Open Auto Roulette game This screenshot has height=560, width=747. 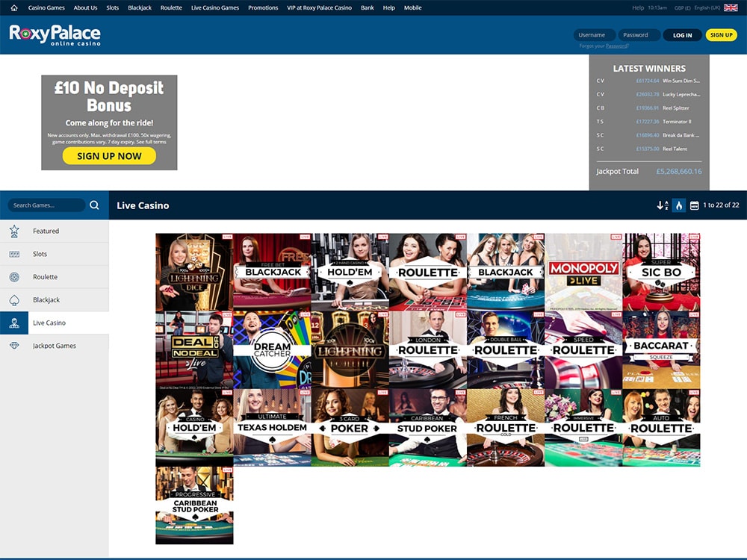click(x=661, y=428)
